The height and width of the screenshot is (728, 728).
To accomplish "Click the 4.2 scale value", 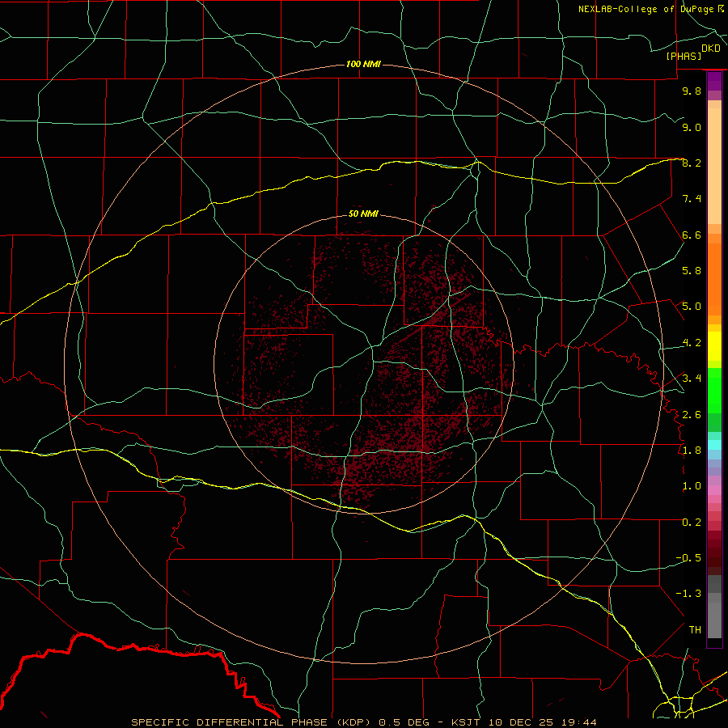I will [692, 343].
